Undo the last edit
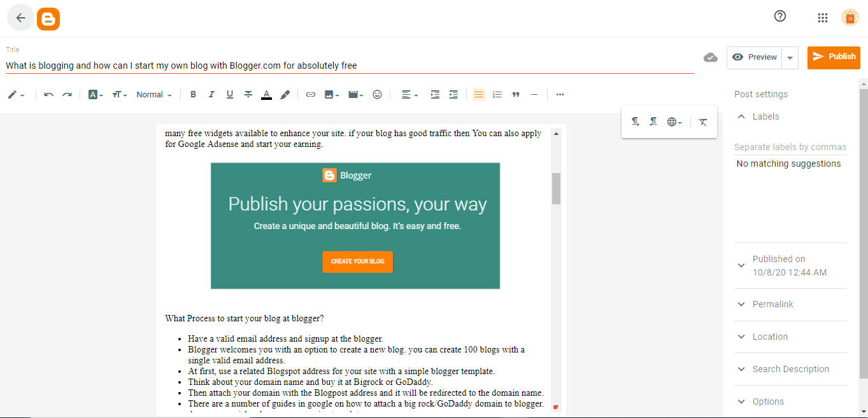The width and height of the screenshot is (868, 418). point(49,95)
